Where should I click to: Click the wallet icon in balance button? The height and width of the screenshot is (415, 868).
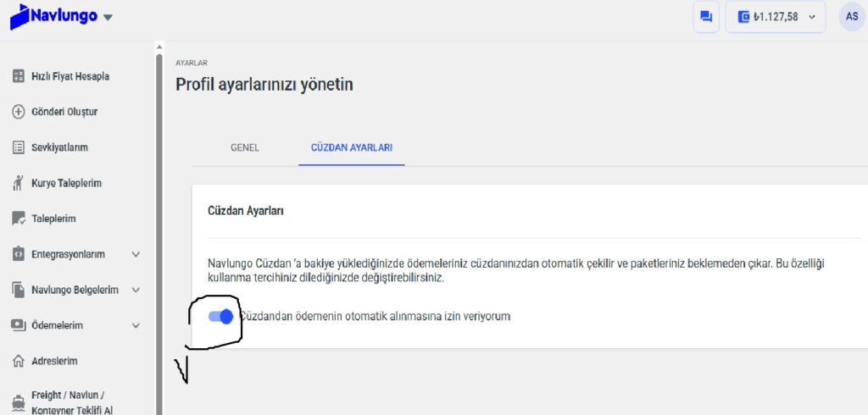[x=743, y=17]
